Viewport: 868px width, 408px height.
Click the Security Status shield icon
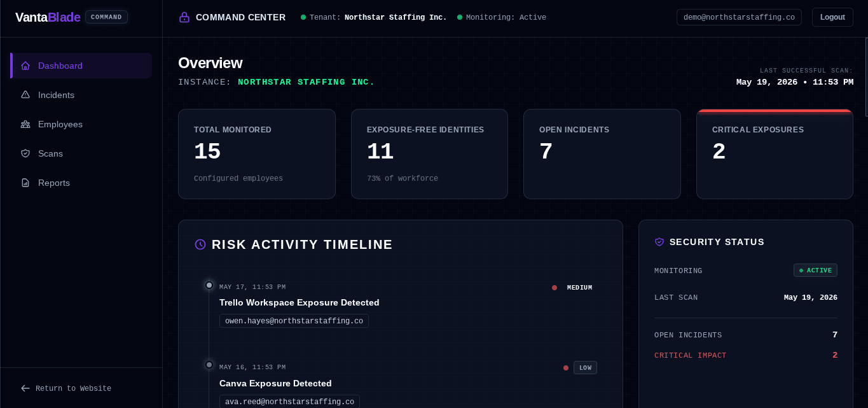pos(659,242)
